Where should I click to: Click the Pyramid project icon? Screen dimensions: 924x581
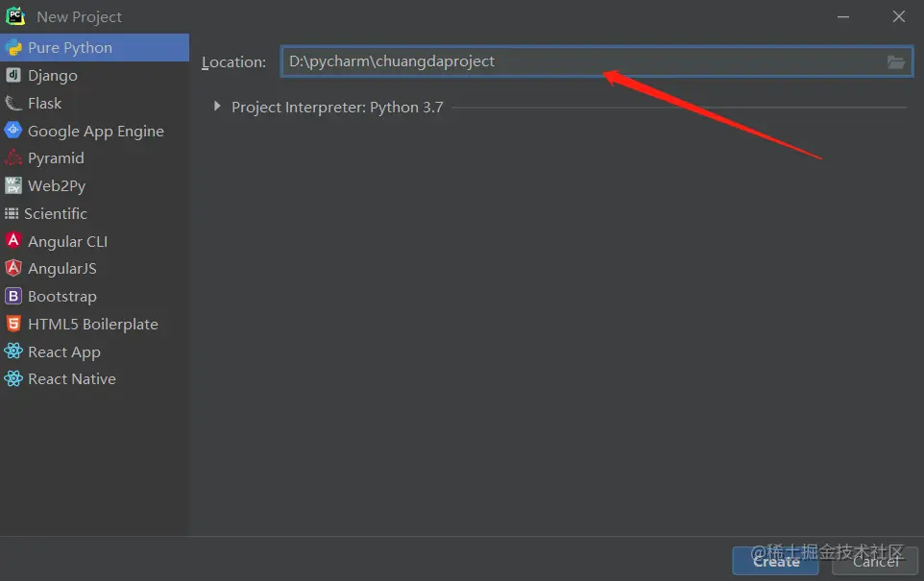(13, 158)
